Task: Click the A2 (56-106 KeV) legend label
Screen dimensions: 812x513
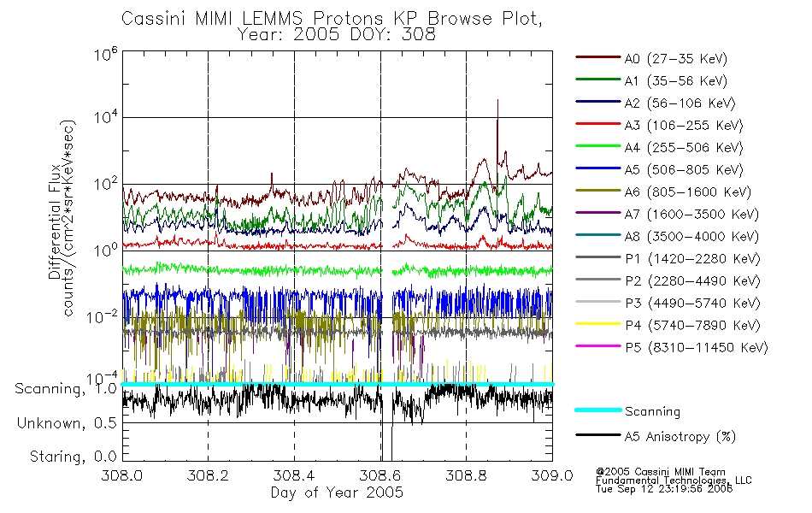Action: (680, 103)
